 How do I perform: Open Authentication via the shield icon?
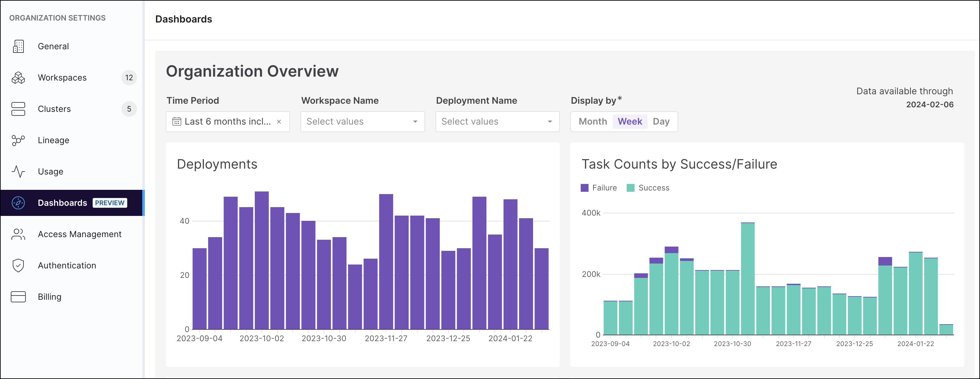[18, 265]
